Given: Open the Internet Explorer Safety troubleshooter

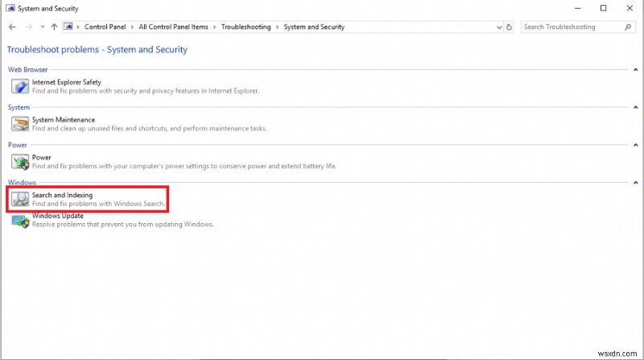Looking at the screenshot, I should point(67,82).
